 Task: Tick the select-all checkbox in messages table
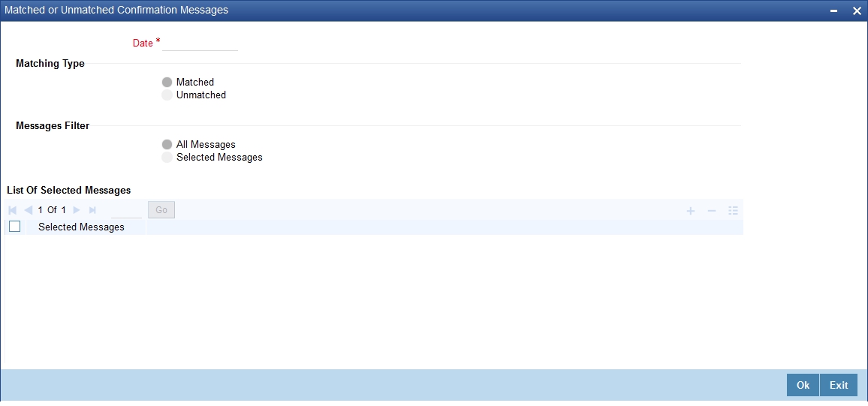pyautogui.click(x=15, y=226)
